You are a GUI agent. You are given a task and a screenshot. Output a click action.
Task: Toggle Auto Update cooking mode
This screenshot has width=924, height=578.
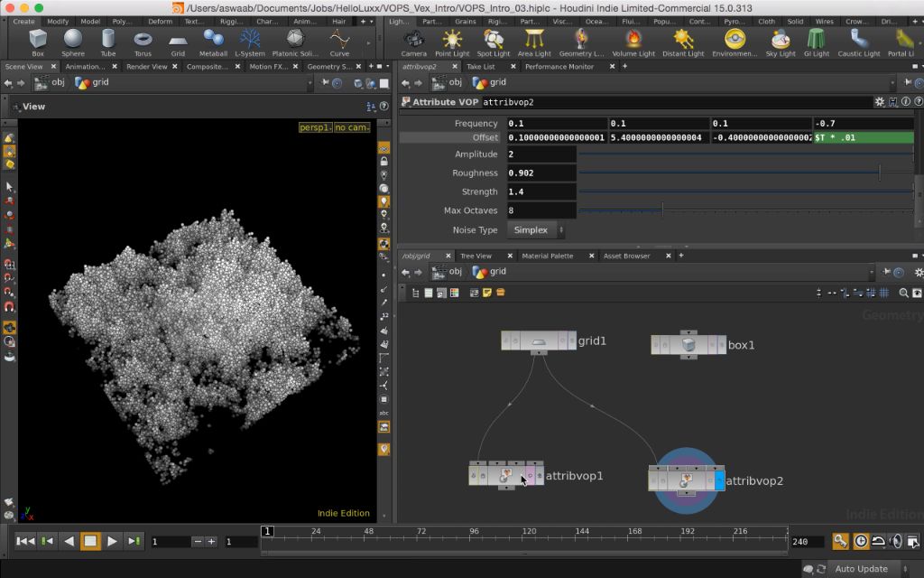pos(861,569)
